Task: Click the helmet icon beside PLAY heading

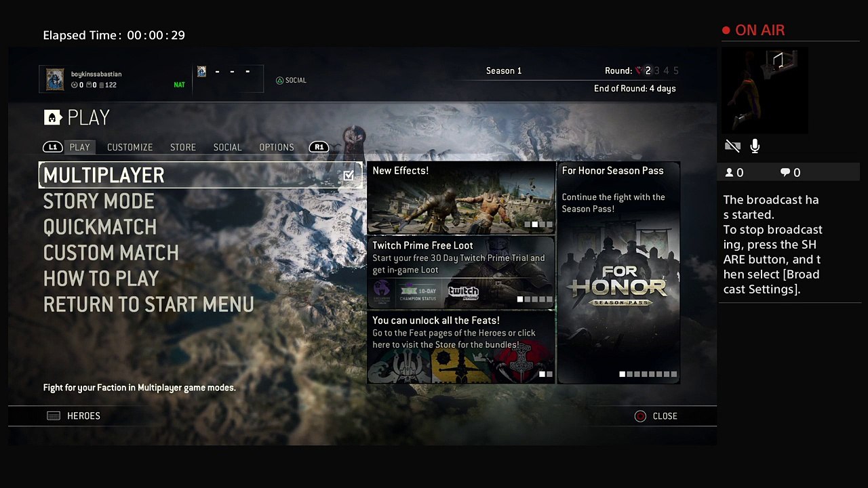Action: click(x=53, y=118)
